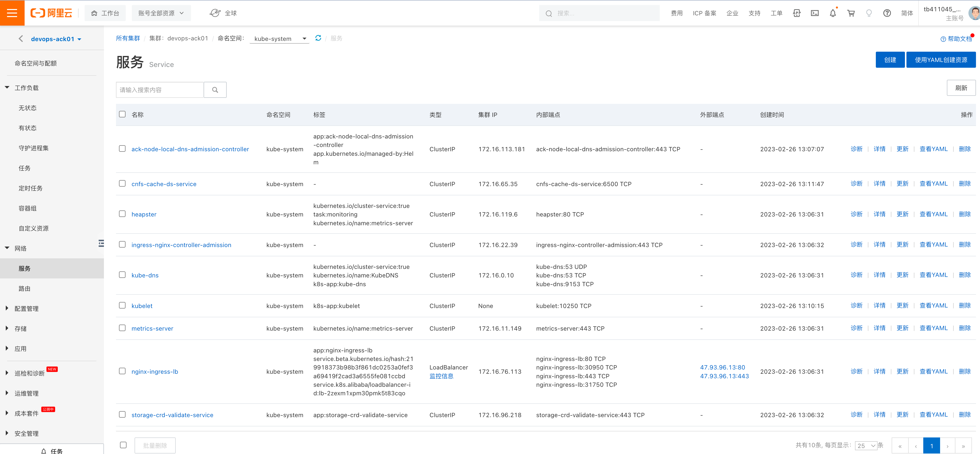Tick the heapster row checkbox
Screen dimensions: 980x454
coord(122,214)
